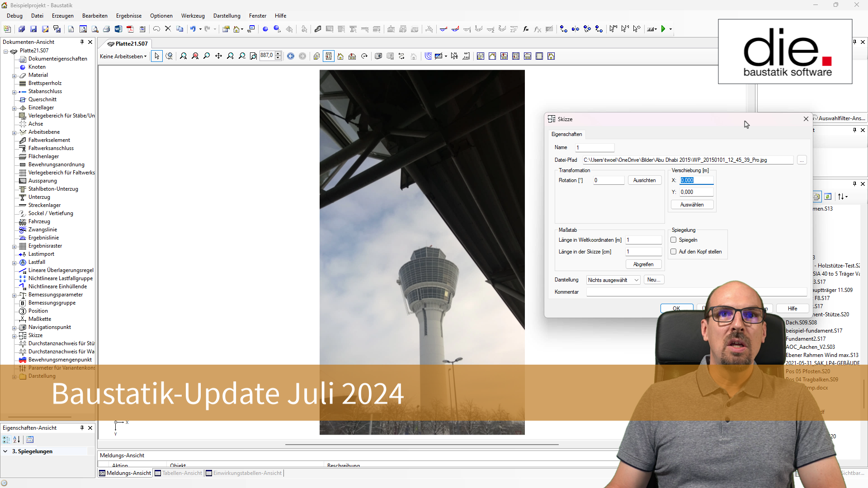Image resolution: width=868 pixels, height=488 pixels.
Task: Click the red Zoom All magnifier icon
Action: 195,56
